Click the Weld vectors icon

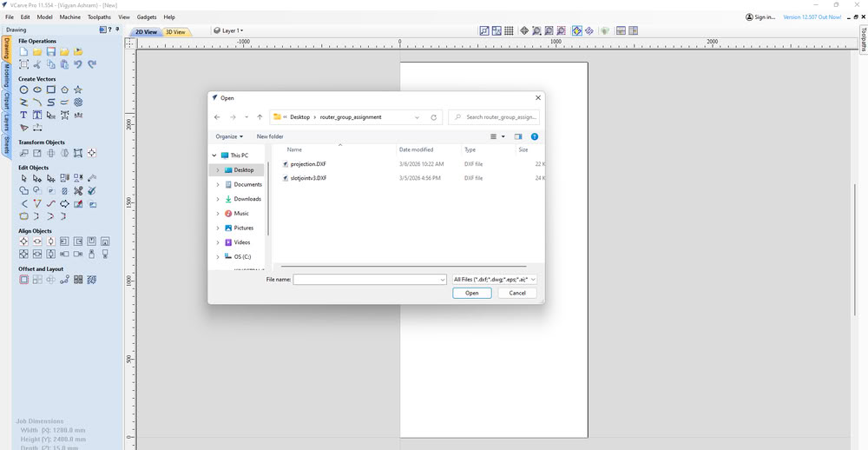pyautogui.click(x=23, y=190)
